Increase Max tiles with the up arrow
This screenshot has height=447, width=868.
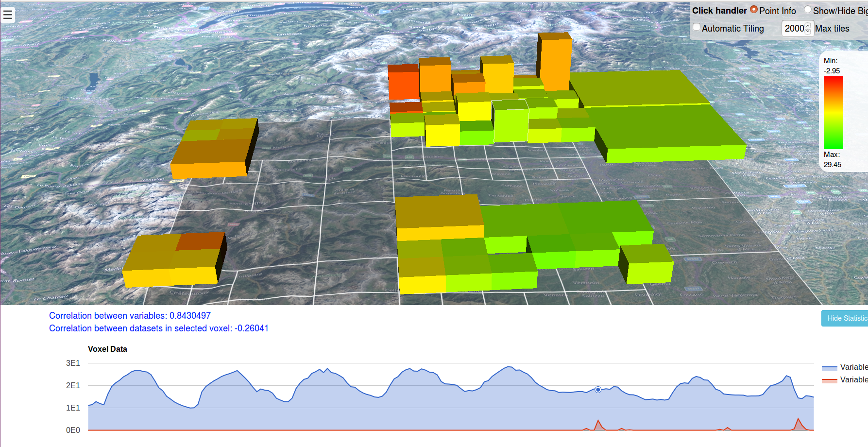808,26
